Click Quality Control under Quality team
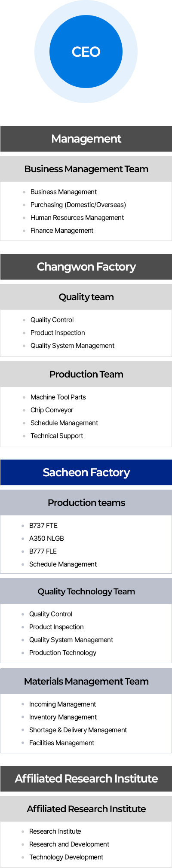This screenshot has width=172, height=868. pyautogui.click(x=52, y=320)
